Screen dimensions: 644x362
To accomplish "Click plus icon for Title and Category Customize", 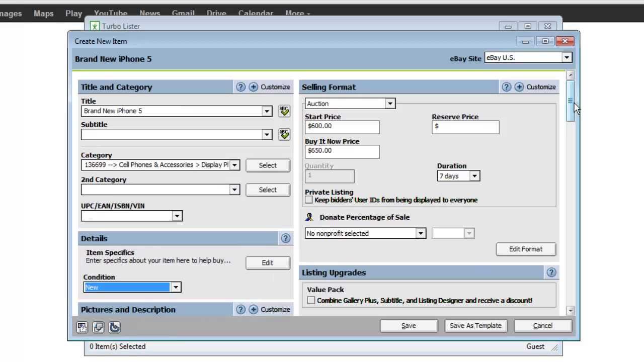I will tap(254, 87).
